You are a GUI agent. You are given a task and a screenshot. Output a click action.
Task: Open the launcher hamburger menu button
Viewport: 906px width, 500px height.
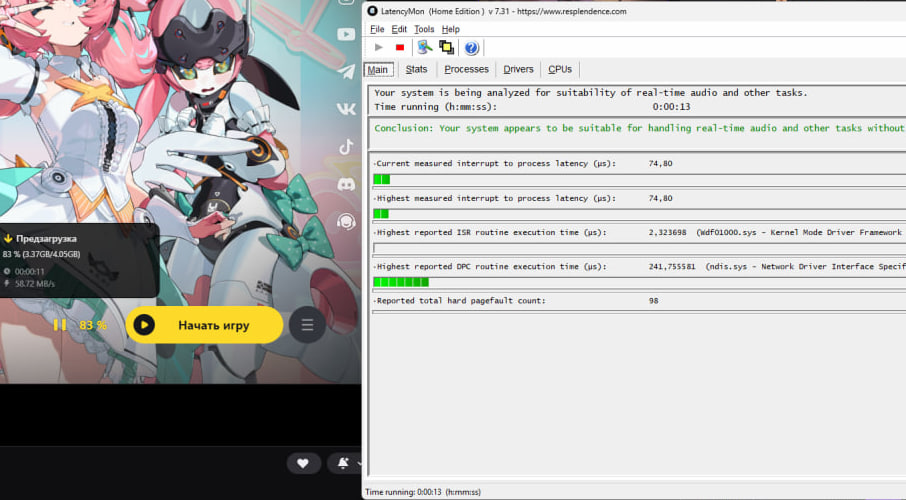pyautogui.click(x=307, y=325)
